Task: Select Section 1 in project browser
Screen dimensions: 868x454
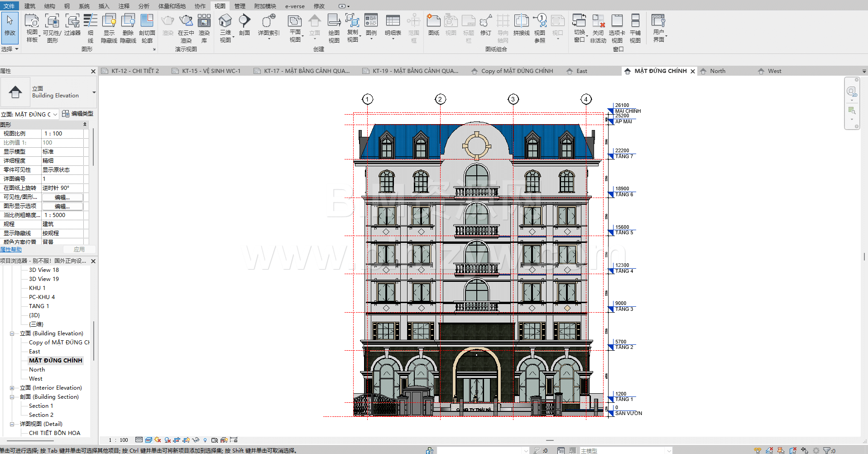Action: [x=41, y=406]
